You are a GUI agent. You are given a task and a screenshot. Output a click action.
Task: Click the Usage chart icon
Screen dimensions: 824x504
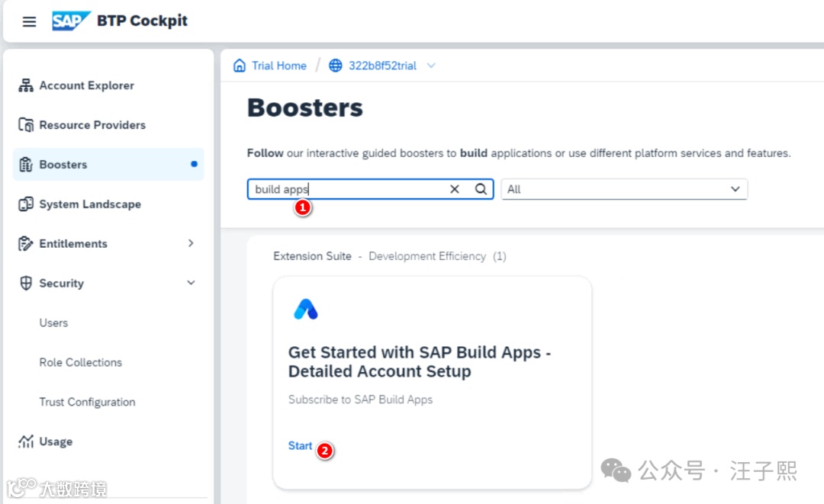point(26,441)
